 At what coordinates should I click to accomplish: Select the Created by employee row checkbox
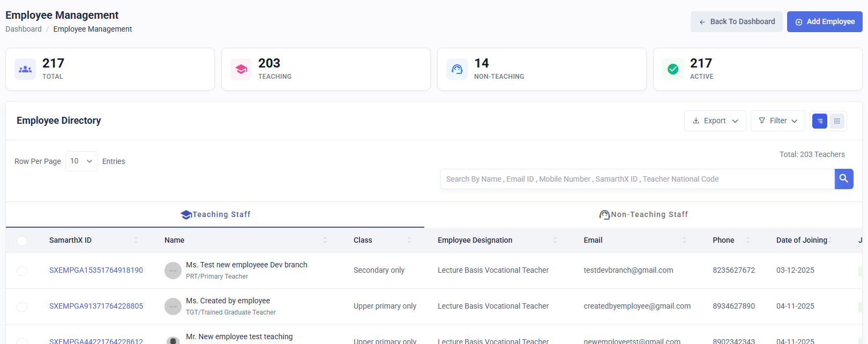[x=22, y=307]
